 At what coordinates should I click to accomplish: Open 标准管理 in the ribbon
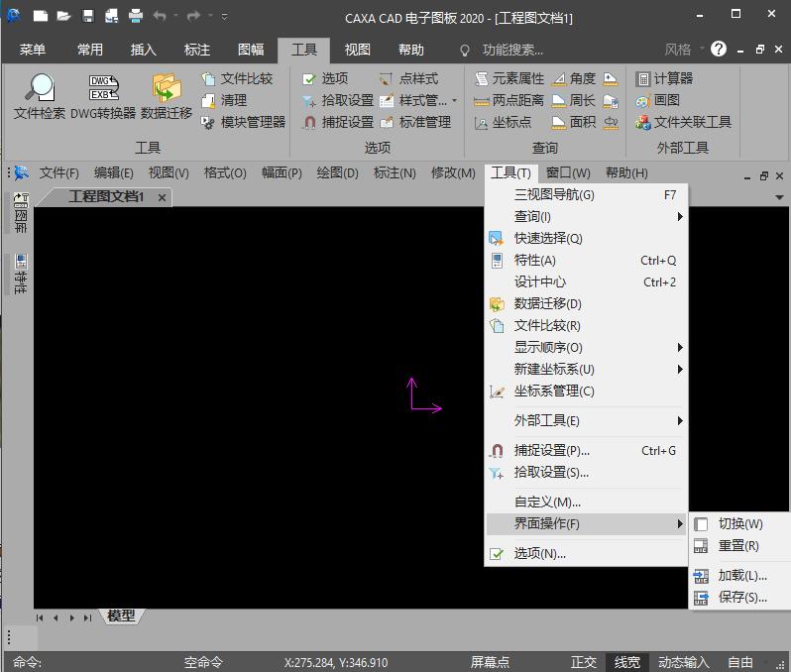pyautogui.click(x=415, y=122)
